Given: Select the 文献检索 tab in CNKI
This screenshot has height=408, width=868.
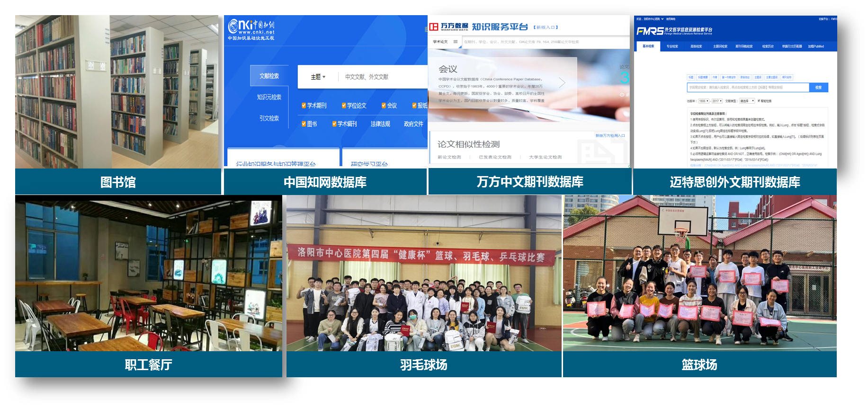Looking at the screenshot, I should click(269, 76).
